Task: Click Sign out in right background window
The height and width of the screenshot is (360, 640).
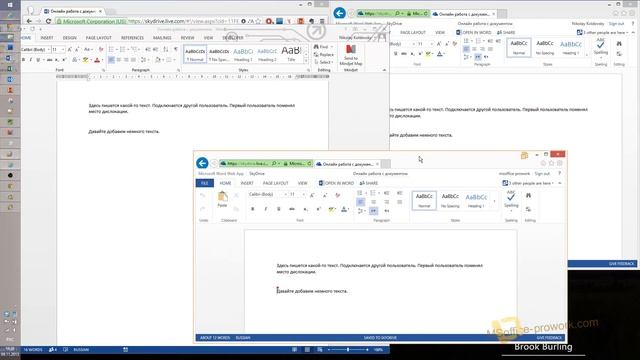Action: (616, 24)
